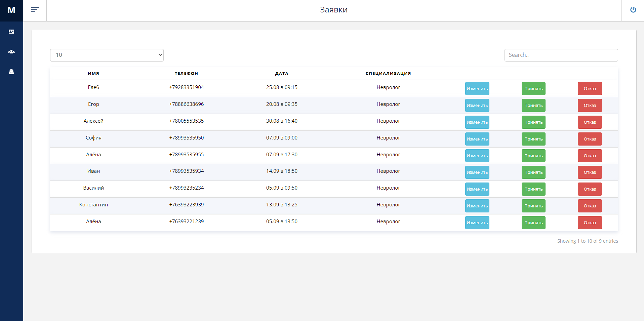The width and height of the screenshot is (644, 321).
Task: Accept София's request
Action: point(533,139)
